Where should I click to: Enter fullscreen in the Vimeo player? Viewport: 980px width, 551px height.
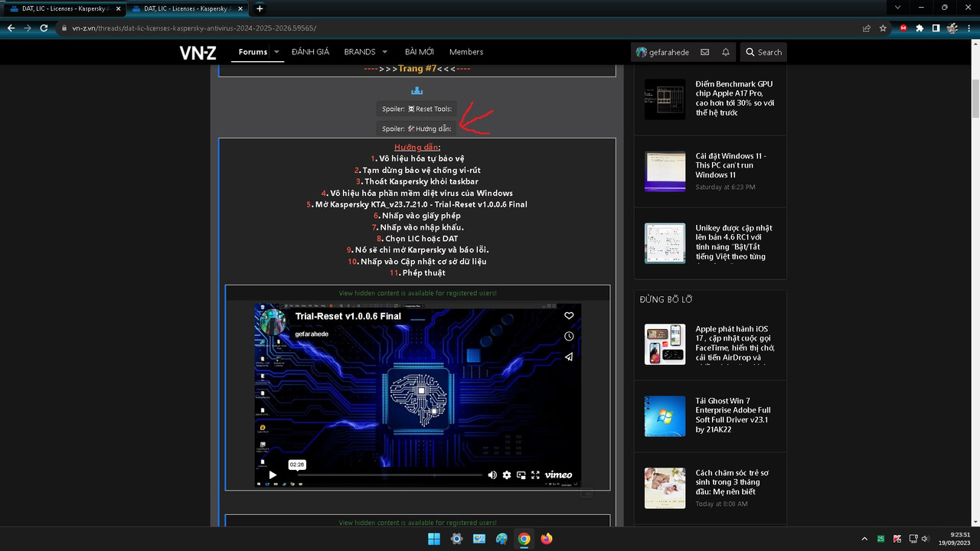(x=535, y=475)
